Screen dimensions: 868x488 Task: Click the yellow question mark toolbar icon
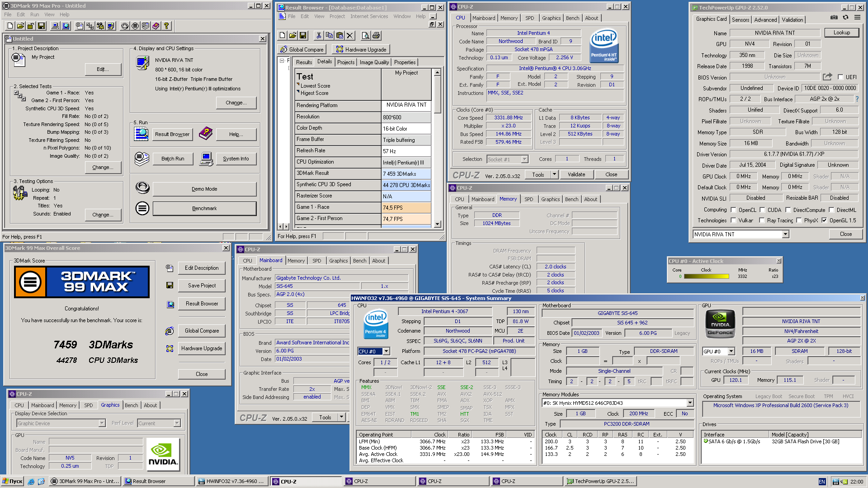pos(166,26)
